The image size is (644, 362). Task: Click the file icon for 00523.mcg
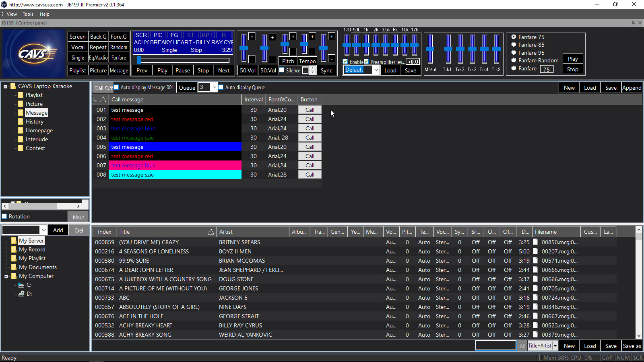pos(535,325)
